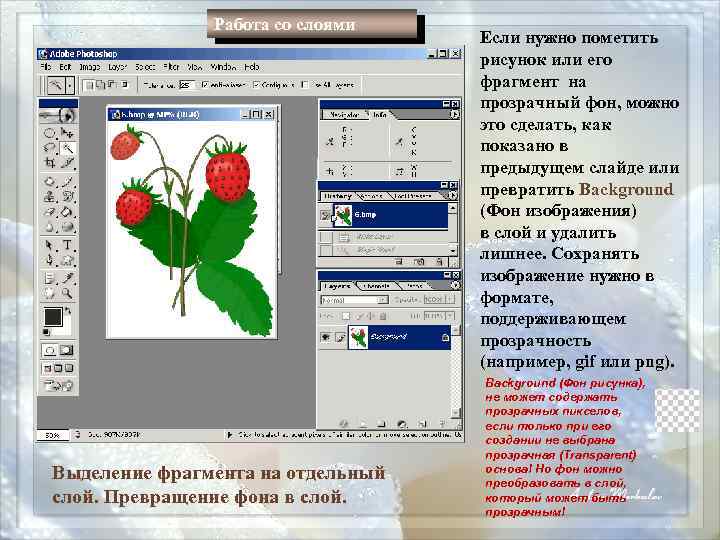Screen dimensions: 720x540
Task: Select the Slice tool
Action: (x=67, y=163)
